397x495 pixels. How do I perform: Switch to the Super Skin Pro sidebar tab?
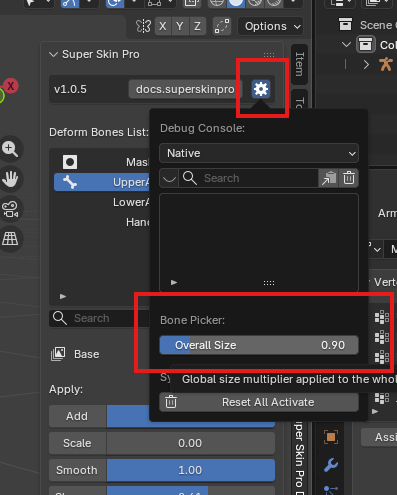coord(299,458)
